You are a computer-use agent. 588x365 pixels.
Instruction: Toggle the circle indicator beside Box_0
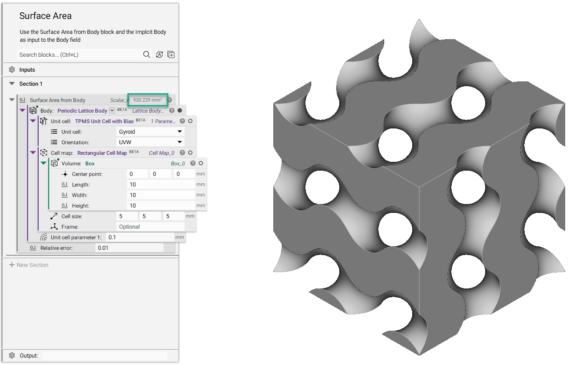200,163
